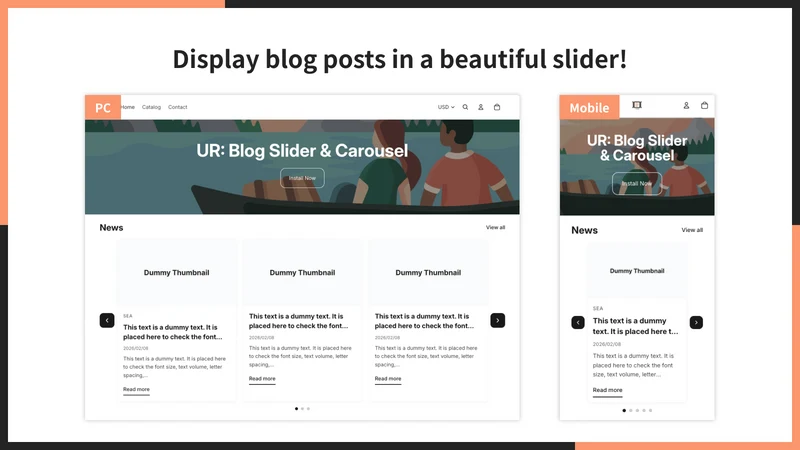The height and width of the screenshot is (450, 800).
Task: Click 2026/02/08 date on third PC card
Action: coord(387,338)
